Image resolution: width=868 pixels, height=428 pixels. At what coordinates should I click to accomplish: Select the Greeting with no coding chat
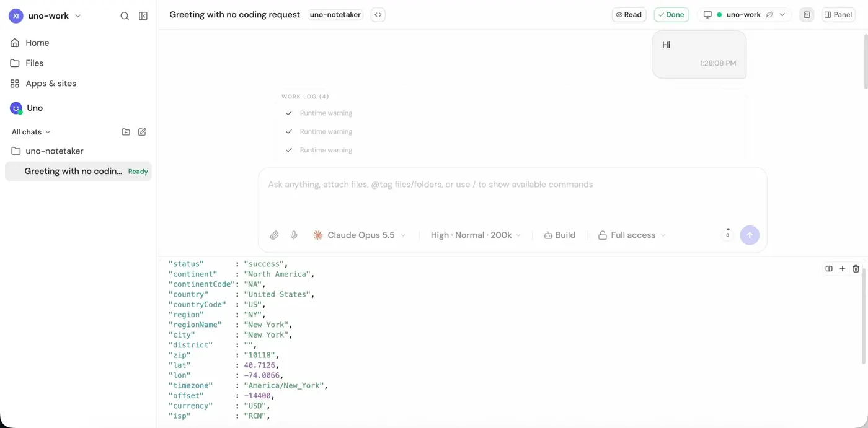click(78, 172)
